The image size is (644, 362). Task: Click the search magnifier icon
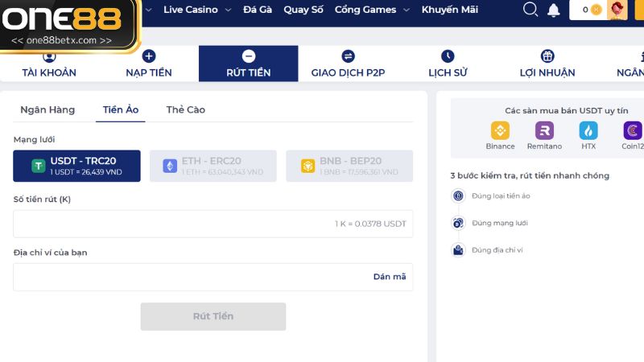click(x=530, y=10)
